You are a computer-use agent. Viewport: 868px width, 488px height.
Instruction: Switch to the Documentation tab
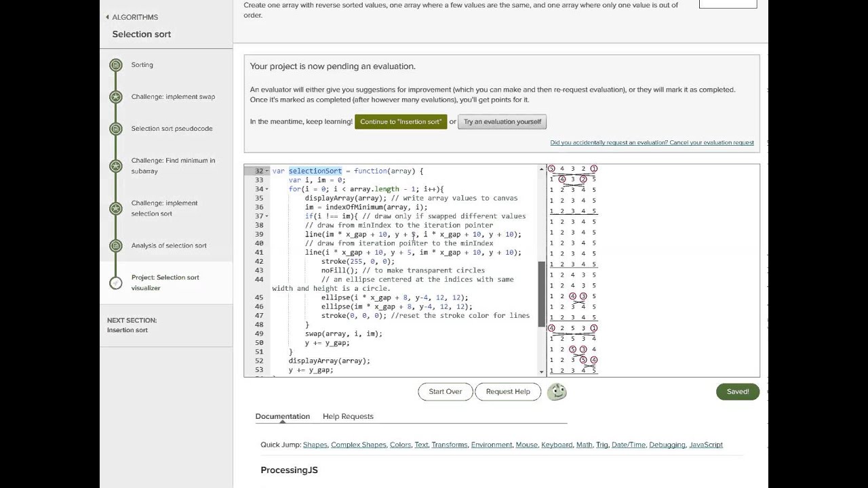(282, 416)
